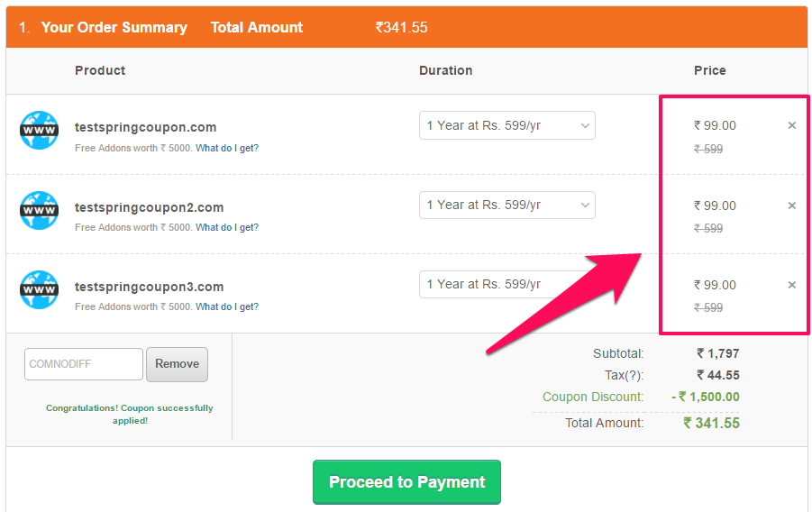The width and height of the screenshot is (812, 512).
Task: Click the globe icon for testspringcoupon2.com
Action: tap(39, 210)
